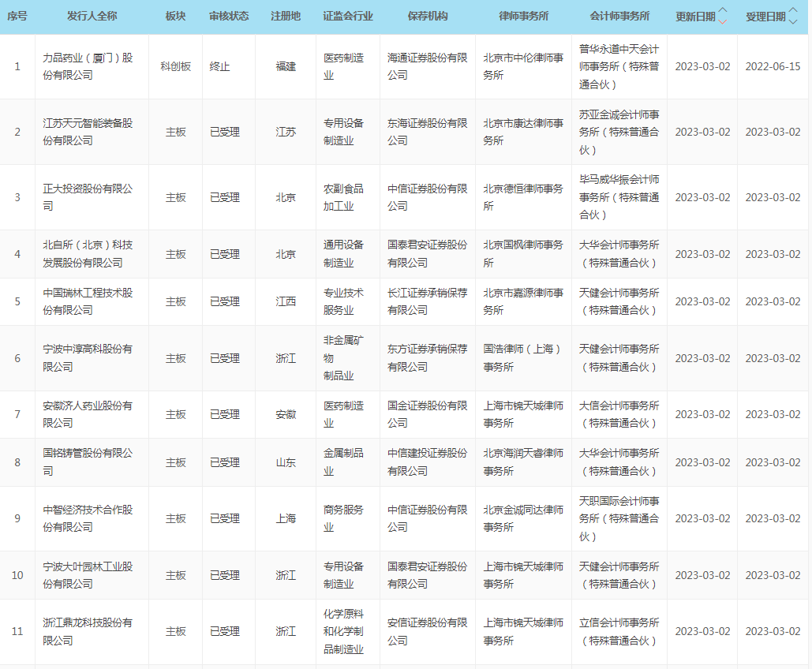Open 力品药业（厦门）股份有限公司 entry
The height and width of the screenshot is (669, 812).
(88, 67)
